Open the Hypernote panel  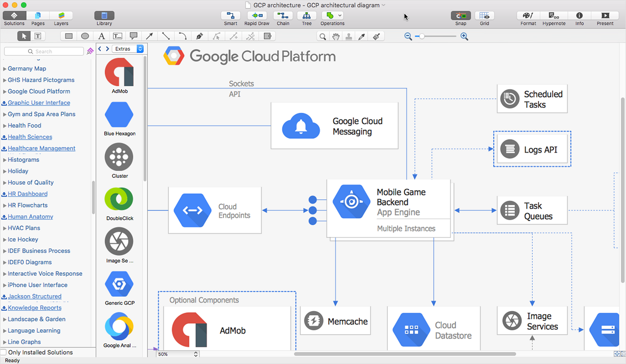click(554, 16)
